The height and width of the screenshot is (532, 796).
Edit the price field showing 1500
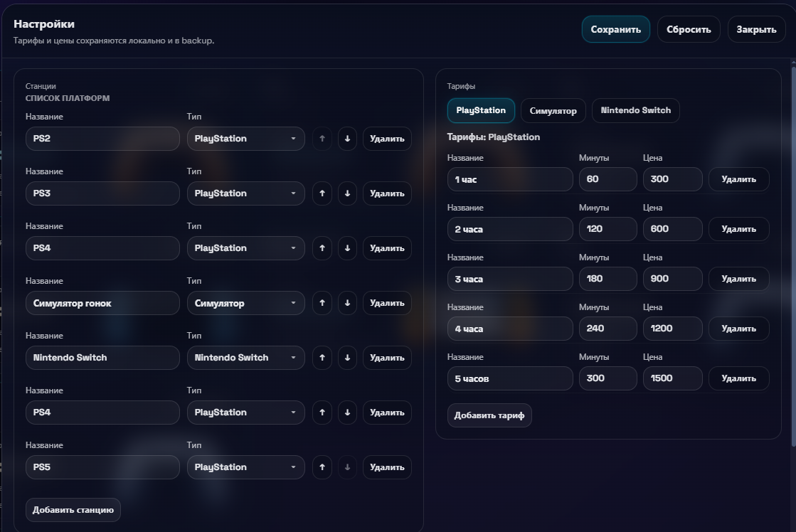pos(673,378)
